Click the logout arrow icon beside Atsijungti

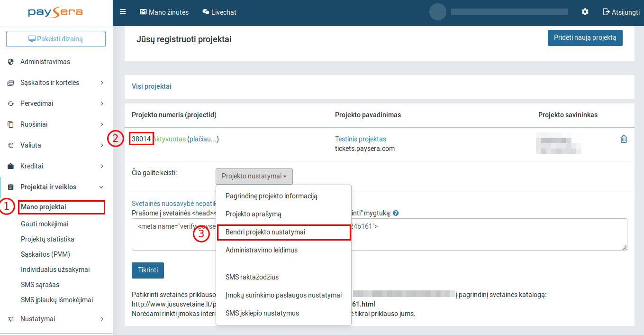(x=606, y=12)
